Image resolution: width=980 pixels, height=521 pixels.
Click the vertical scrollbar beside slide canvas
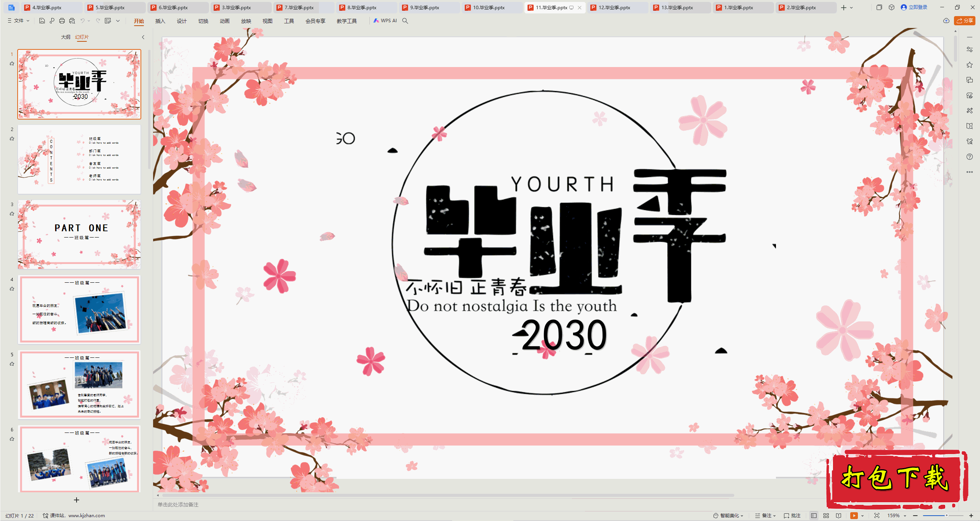(x=955, y=48)
